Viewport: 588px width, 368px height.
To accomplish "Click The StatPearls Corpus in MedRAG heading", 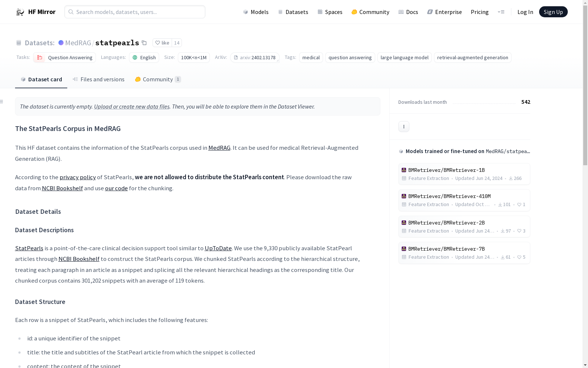I will point(68,128).
